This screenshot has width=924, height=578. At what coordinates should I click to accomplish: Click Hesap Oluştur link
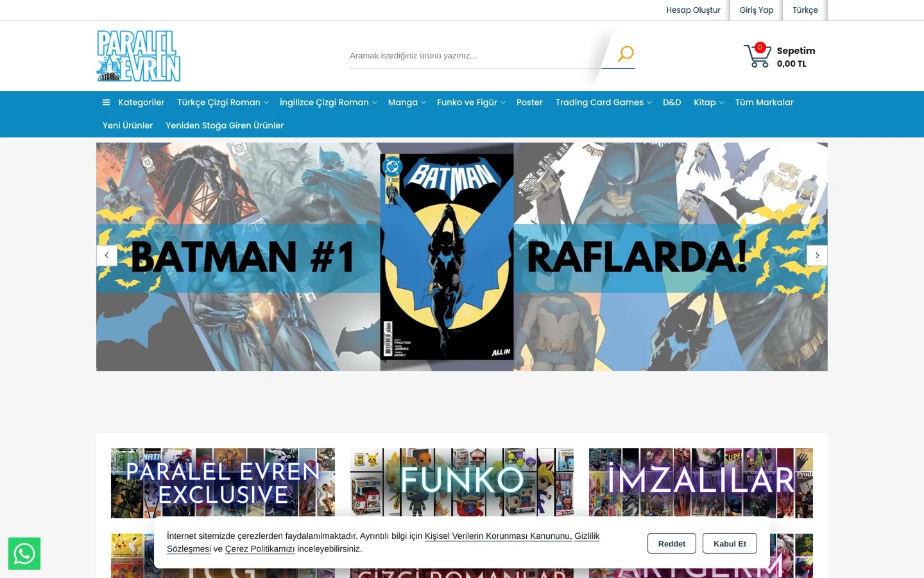coord(693,10)
